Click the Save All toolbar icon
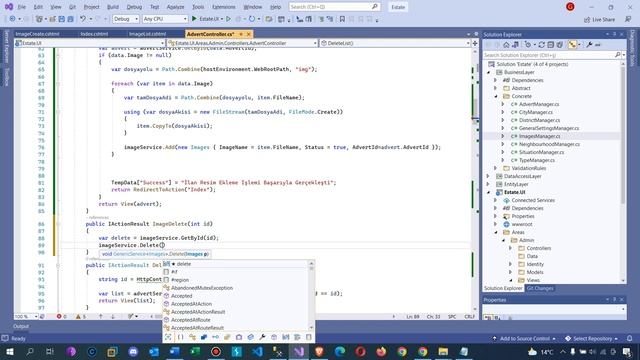640x360 pixels. point(70,19)
